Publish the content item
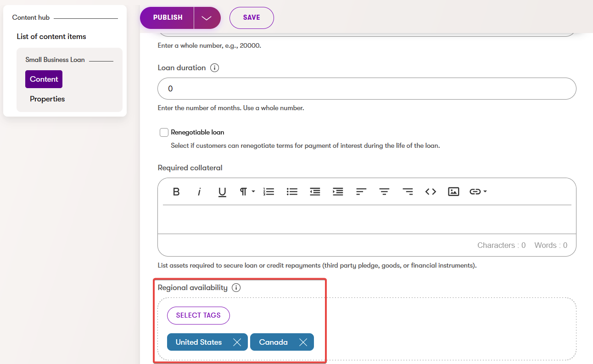Viewport: 593px width, 364px height. click(168, 18)
